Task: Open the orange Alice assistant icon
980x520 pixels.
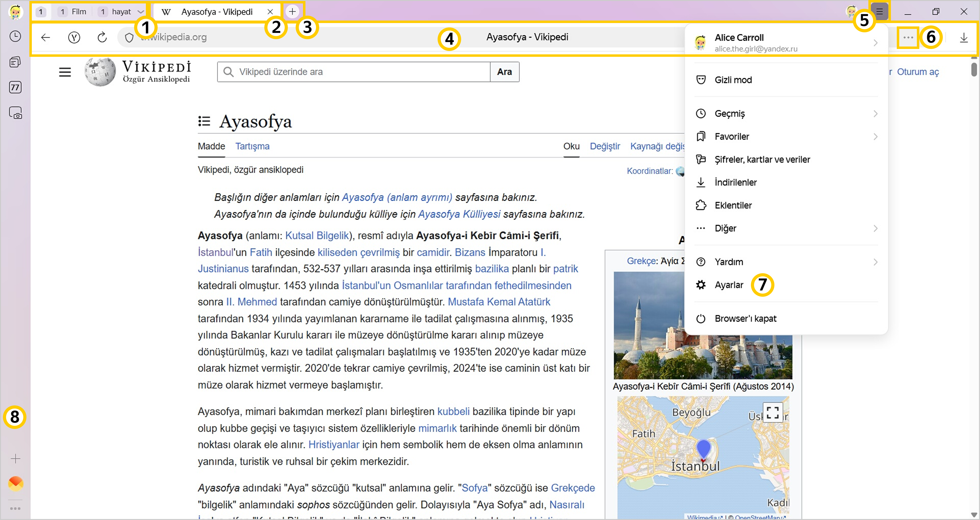Action: tap(16, 484)
